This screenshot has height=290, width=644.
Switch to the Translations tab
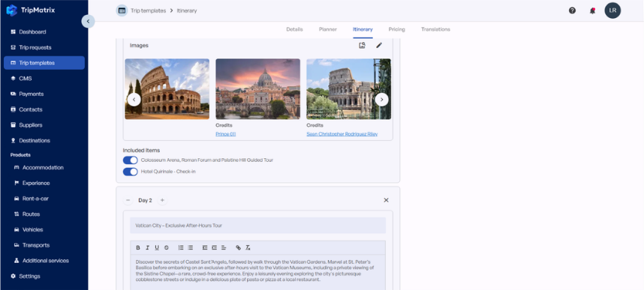(x=435, y=29)
